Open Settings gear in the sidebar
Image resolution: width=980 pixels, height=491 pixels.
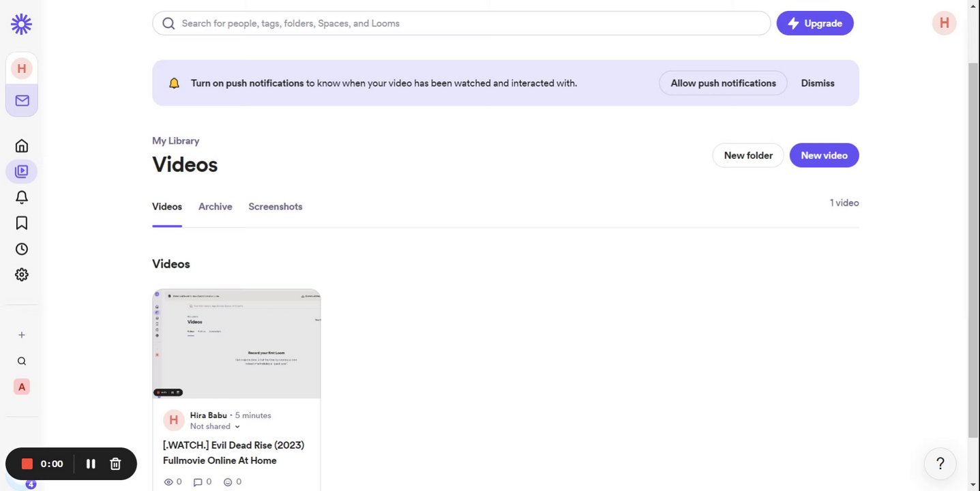pyautogui.click(x=22, y=275)
